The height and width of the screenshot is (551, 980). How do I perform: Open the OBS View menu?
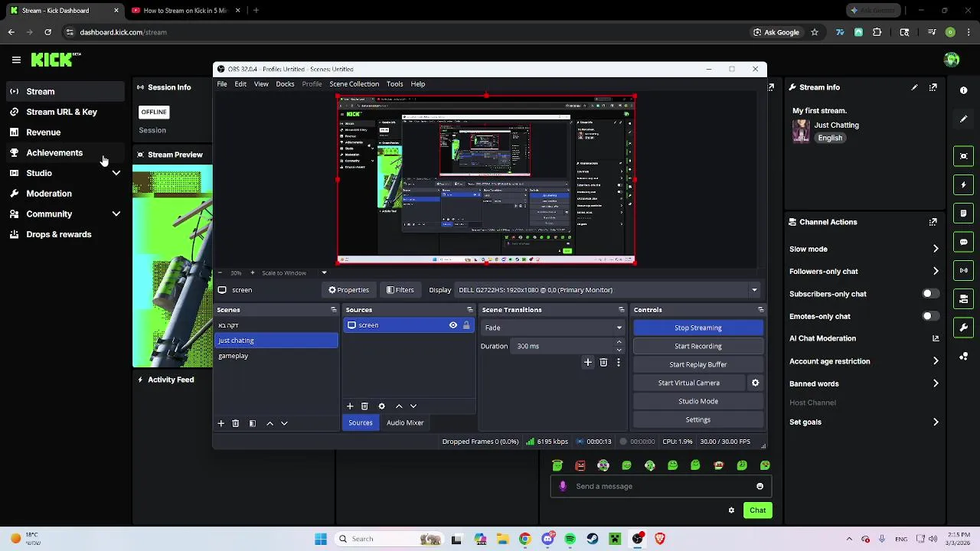[261, 84]
